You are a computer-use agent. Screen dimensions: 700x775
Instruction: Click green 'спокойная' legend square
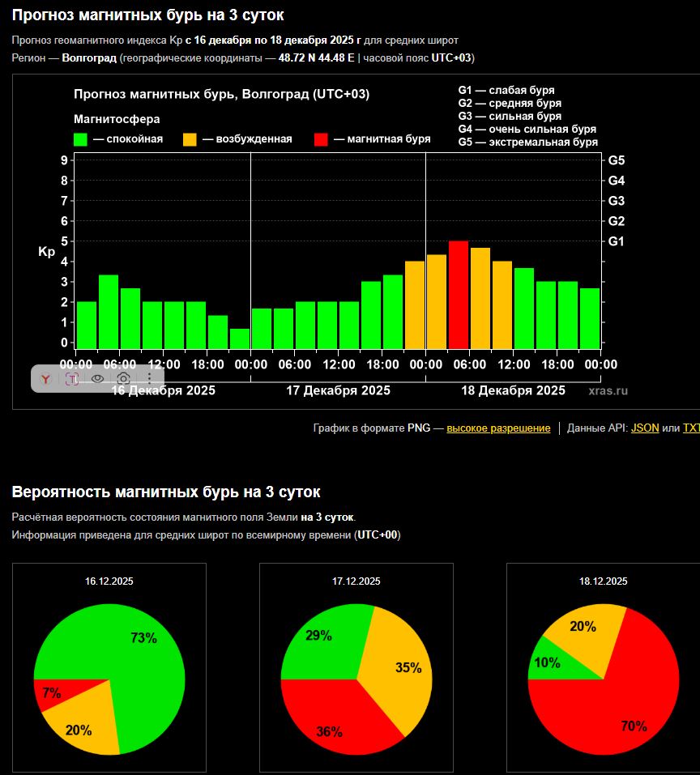click(x=80, y=139)
